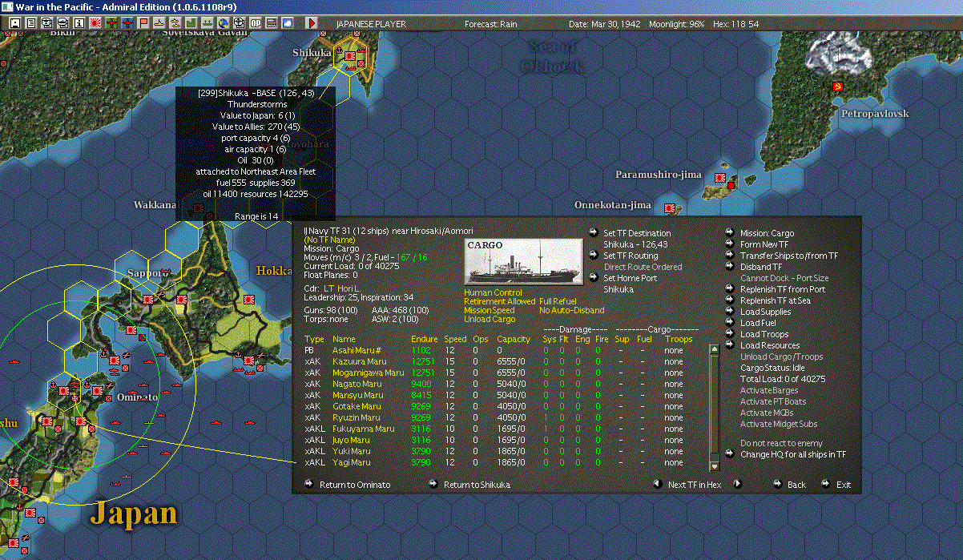Click the info 'i' toolbar icon
The image size is (963, 560).
click(79, 23)
